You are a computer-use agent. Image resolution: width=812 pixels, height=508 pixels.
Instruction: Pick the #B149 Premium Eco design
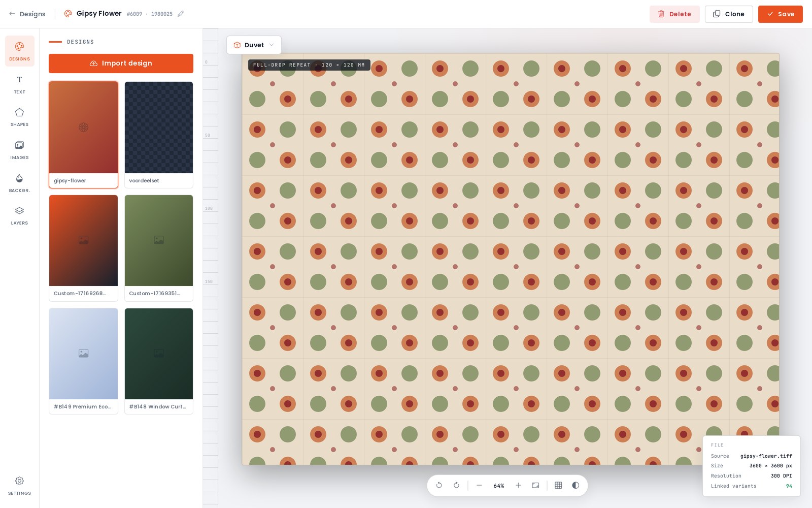click(x=84, y=361)
